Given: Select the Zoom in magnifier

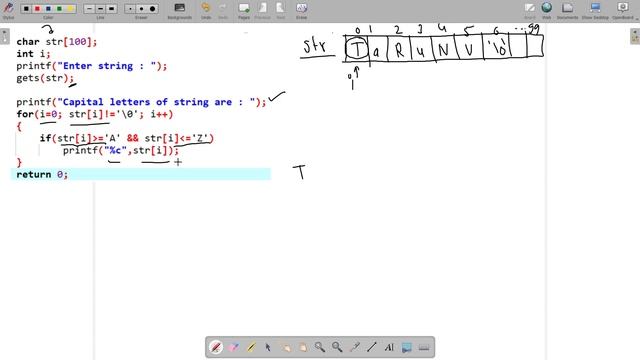Looking at the screenshot, I should [x=320, y=347].
